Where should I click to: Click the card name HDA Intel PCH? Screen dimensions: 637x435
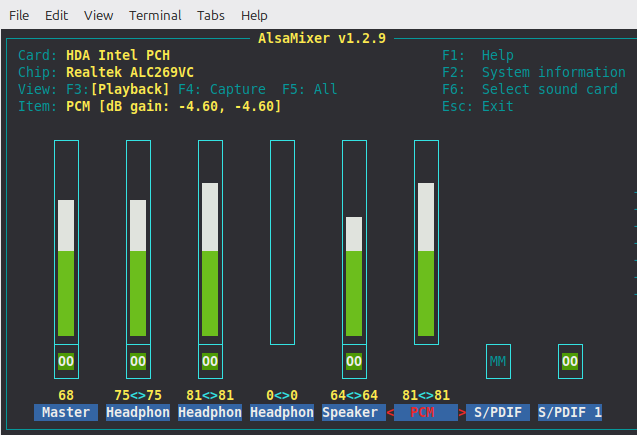tap(118, 55)
